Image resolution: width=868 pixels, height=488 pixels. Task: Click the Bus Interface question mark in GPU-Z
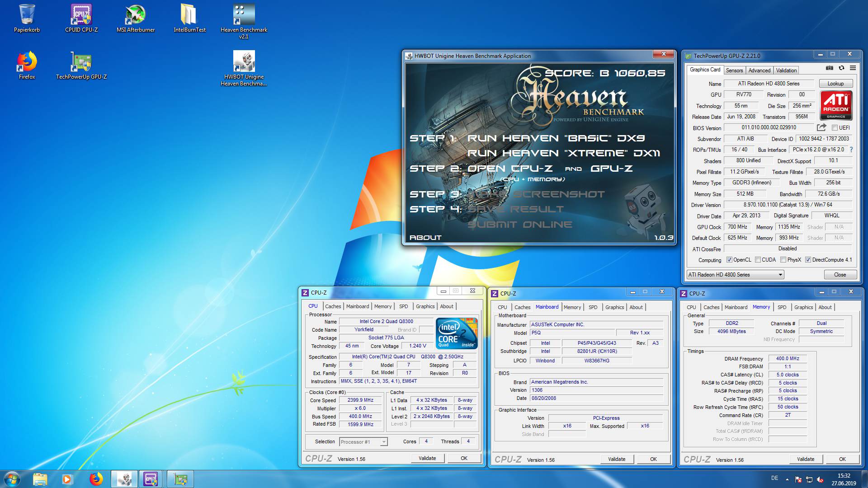tap(851, 150)
